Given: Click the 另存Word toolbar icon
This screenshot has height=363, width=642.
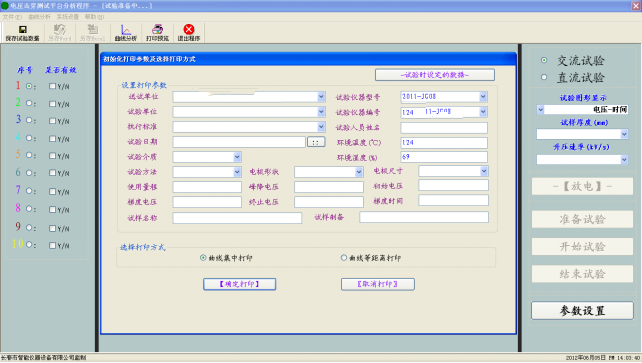Looking at the screenshot, I should click(x=60, y=33).
